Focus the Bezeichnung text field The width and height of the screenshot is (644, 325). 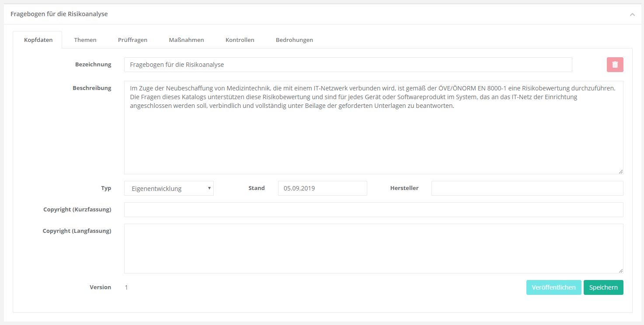click(x=348, y=65)
